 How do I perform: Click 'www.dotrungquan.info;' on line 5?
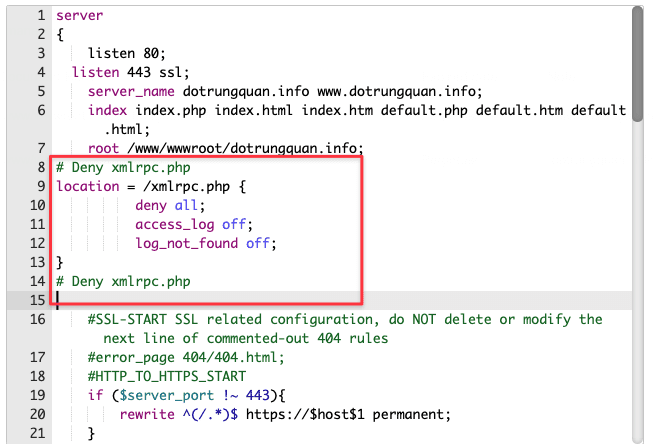coord(400,92)
